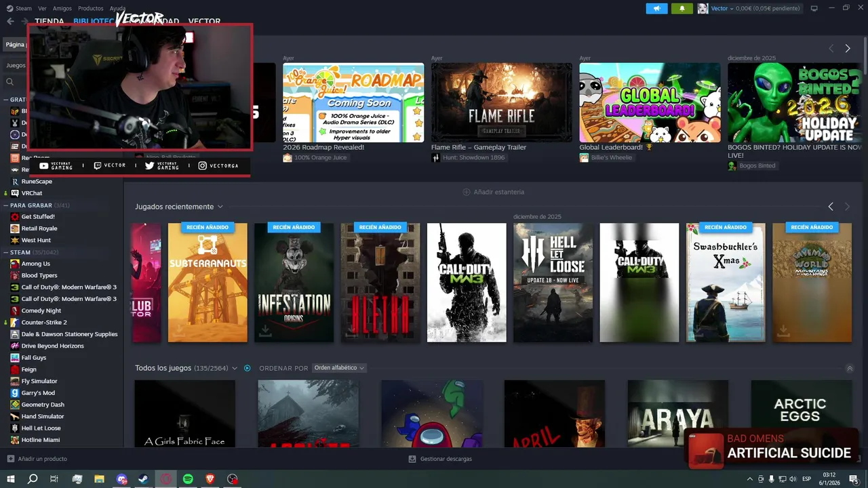The width and height of the screenshot is (868, 488).
Task: Open the Todos los juegos shelf dropdown
Action: click(235, 368)
